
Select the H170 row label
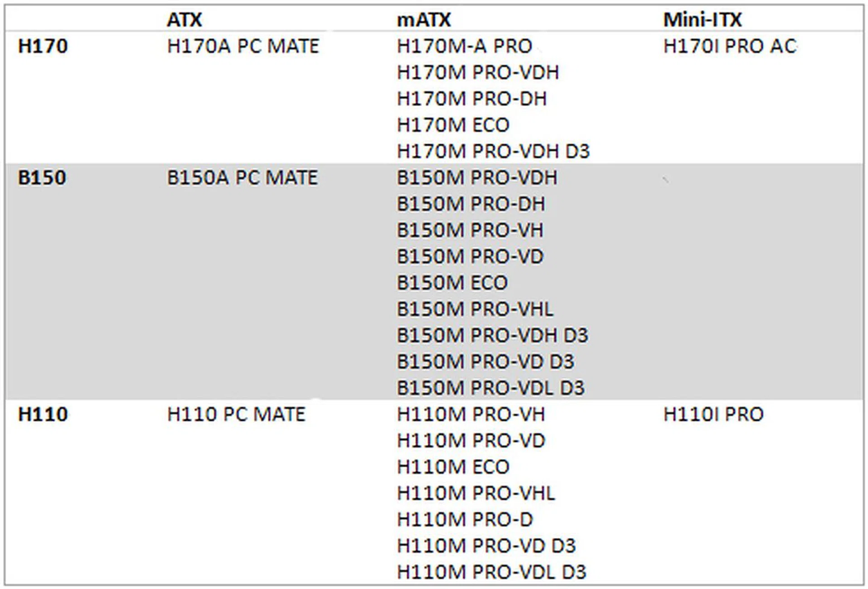[43, 46]
